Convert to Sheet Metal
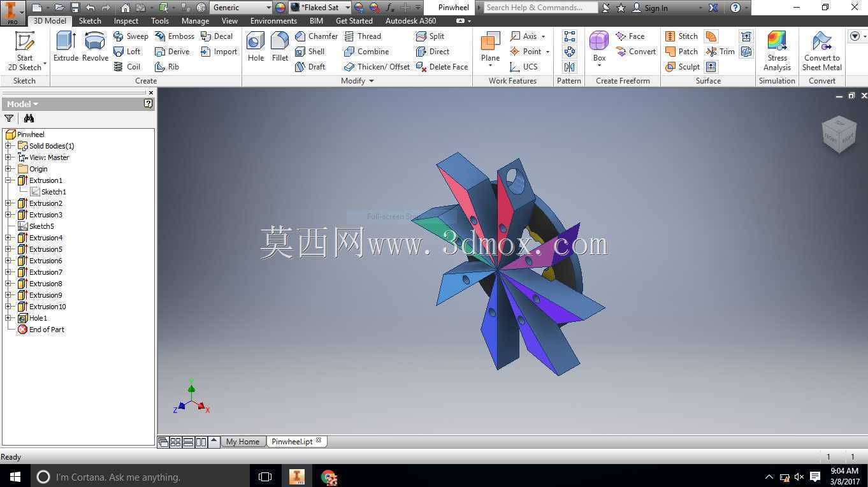This screenshot has width=868, height=487. pyautogui.click(x=821, y=51)
